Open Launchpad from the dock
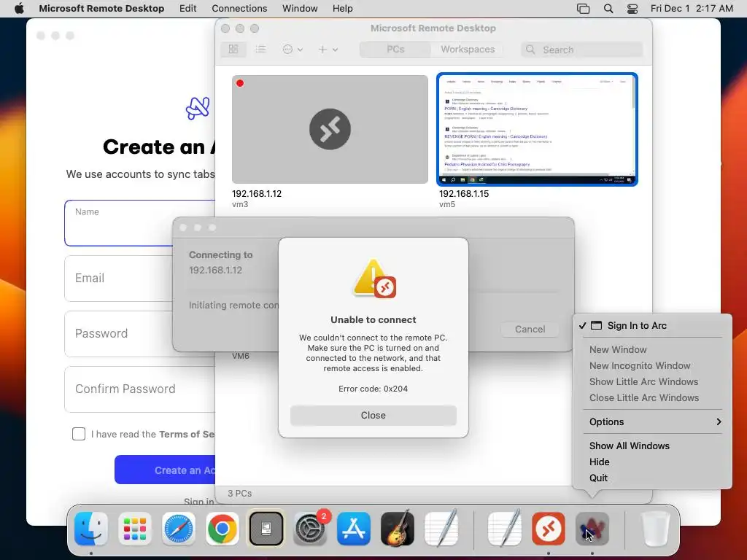This screenshot has width=747, height=560. coord(135,529)
